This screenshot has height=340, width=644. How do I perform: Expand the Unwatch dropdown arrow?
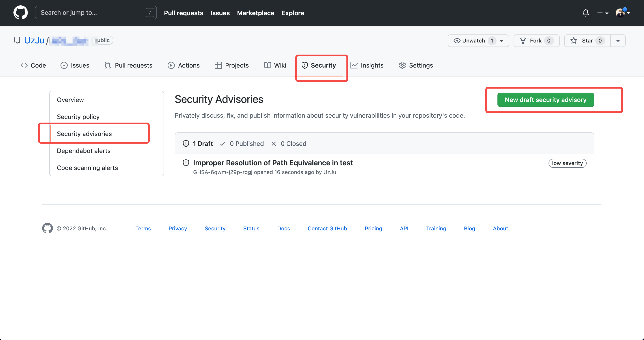(501, 41)
